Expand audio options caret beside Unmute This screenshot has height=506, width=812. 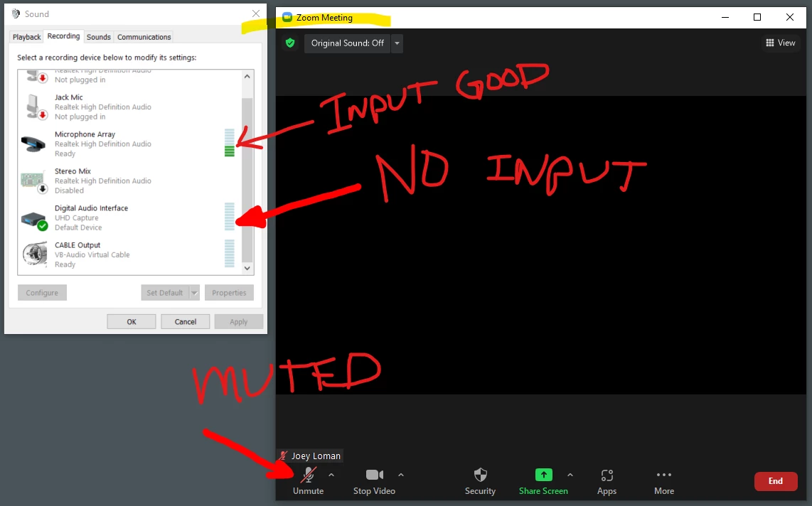[331, 475]
